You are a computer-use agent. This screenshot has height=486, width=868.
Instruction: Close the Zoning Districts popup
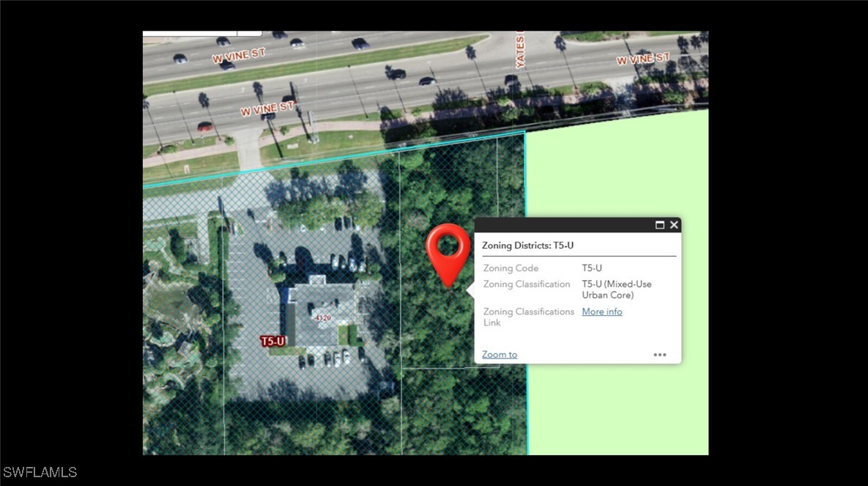coord(674,225)
